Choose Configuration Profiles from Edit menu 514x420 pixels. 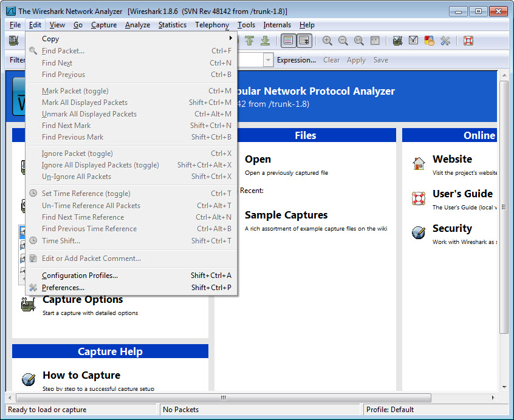pyautogui.click(x=80, y=276)
